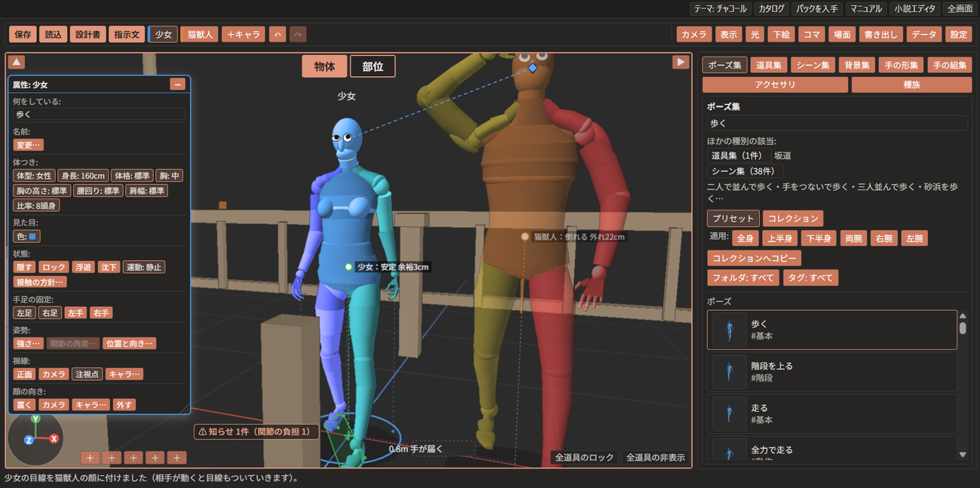Screen dimensions: 980x488
Task: Open the タグ: すべて filter
Action: coord(810,278)
